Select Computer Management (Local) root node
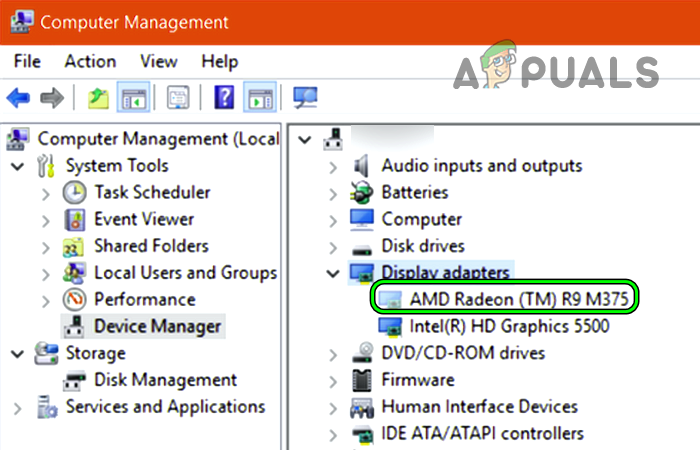This screenshot has height=450, width=700. tap(158, 139)
